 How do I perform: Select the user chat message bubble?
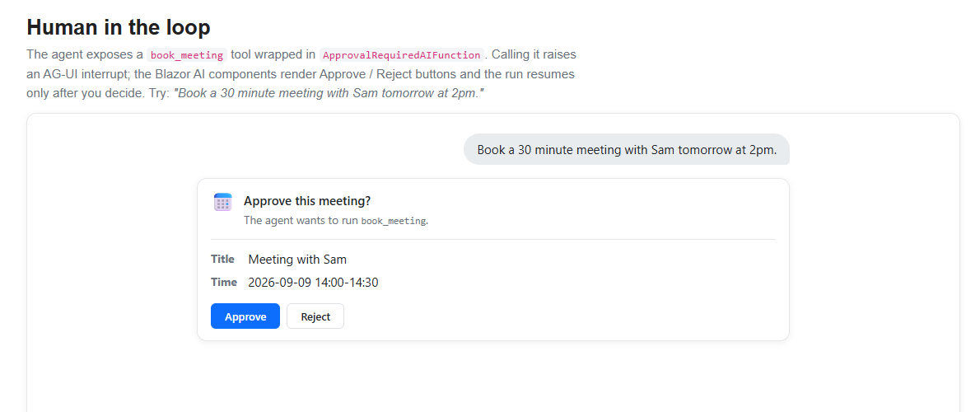click(x=626, y=149)
